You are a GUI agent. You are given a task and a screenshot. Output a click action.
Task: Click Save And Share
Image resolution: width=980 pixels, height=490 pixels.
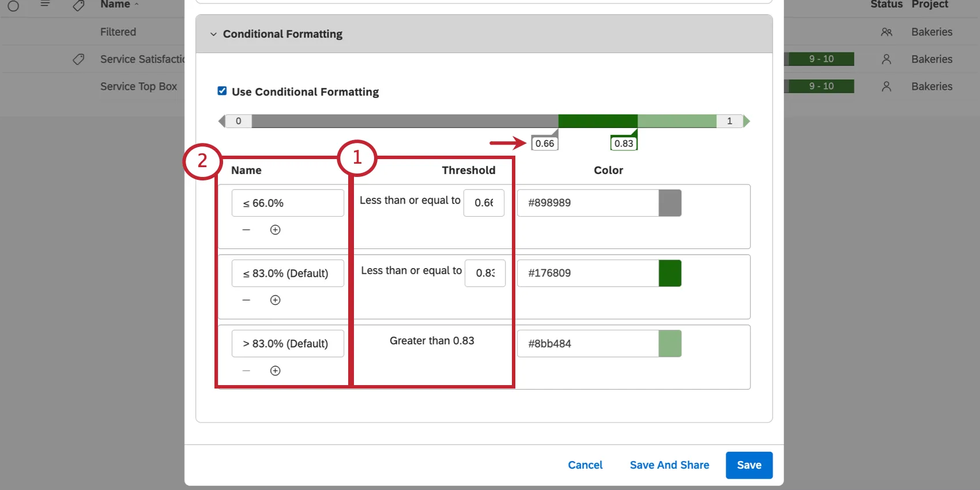coord(669,465)
